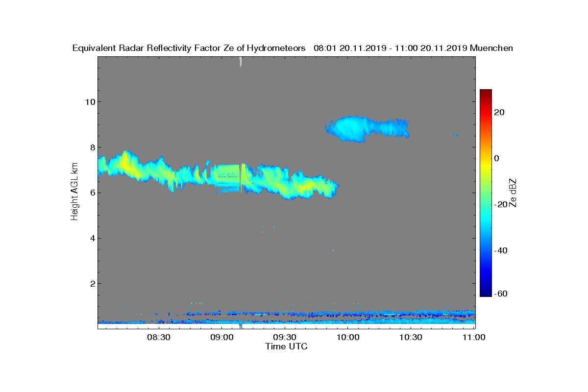588x392 pixels.
Task: Click the height tick label '10'
Action: pos(89,102)
